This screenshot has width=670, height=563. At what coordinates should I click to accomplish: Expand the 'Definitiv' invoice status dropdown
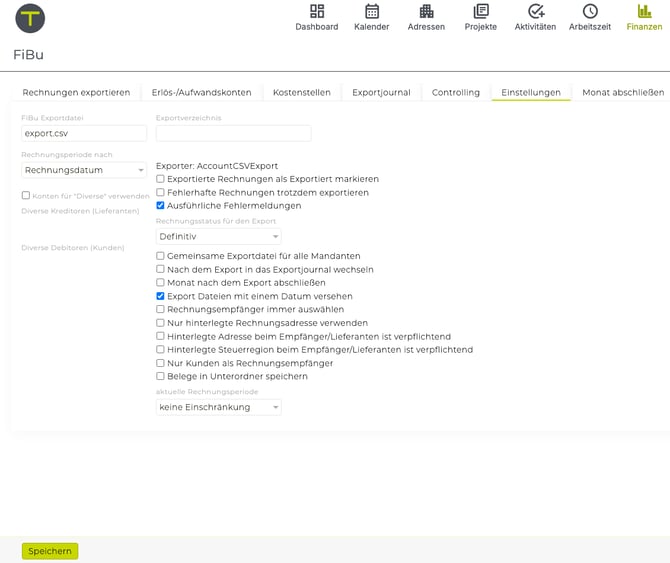point(219,237)
